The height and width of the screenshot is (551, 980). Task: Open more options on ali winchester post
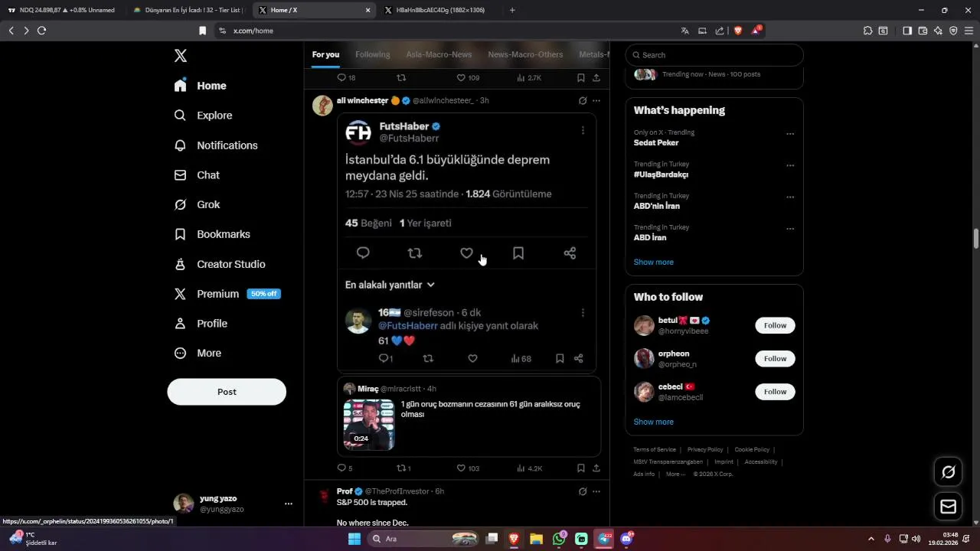[x=596, y=100]
